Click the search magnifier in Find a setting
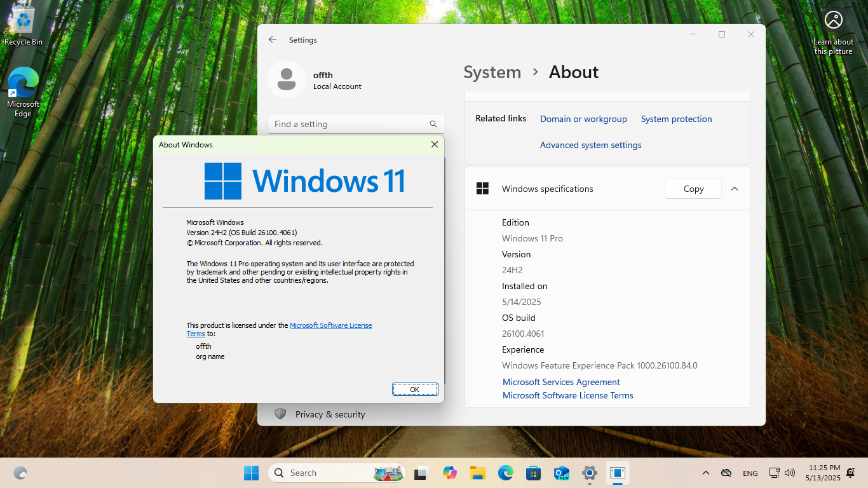Screen dimensions: 868x488 click(433, 124)
